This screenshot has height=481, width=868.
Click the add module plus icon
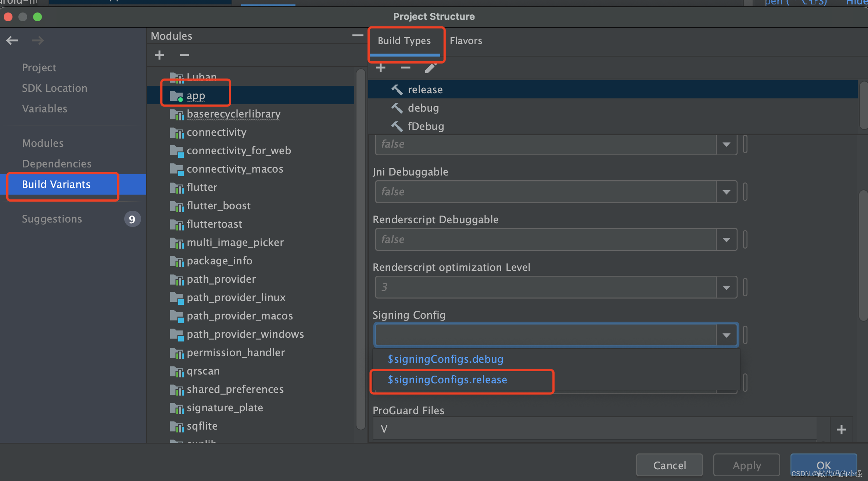click(159, 55)
